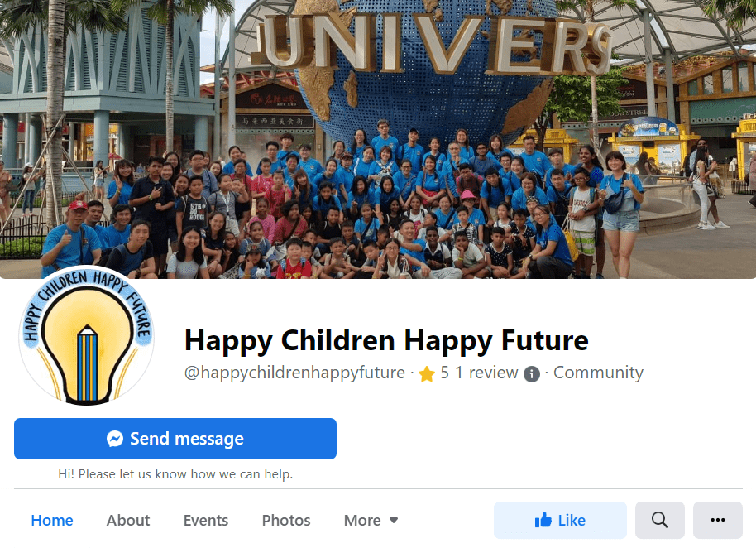Open the Photos tab
Viewport: 756px width, 548px height.
pos(286,520)
